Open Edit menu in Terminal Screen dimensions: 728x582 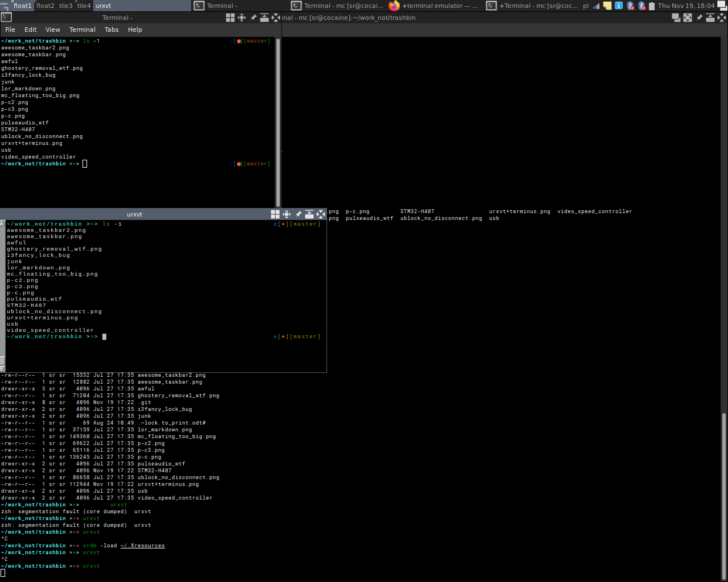[31, 30]
